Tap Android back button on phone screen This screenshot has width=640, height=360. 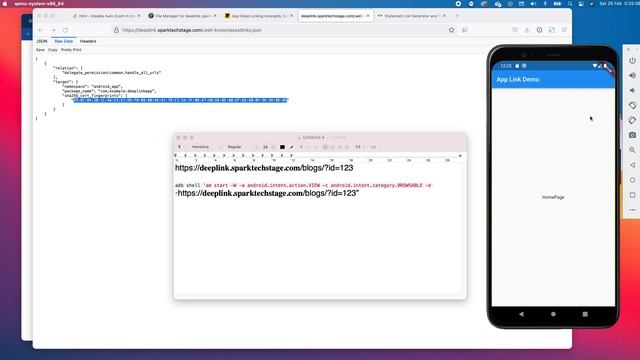click(521, 314)
